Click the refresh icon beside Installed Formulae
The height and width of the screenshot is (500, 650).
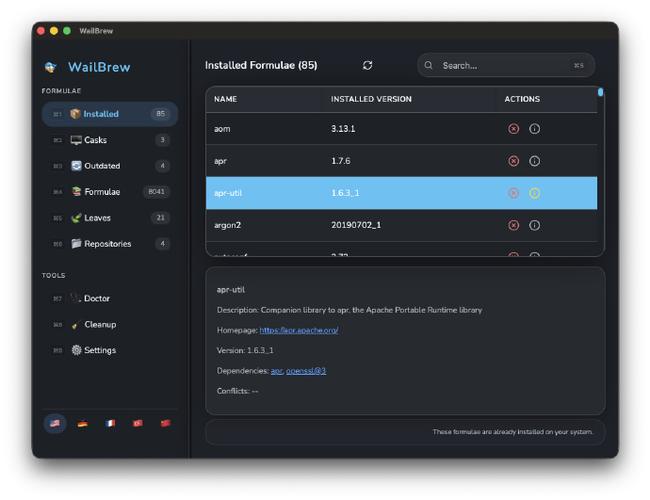[x=367, y=66]
